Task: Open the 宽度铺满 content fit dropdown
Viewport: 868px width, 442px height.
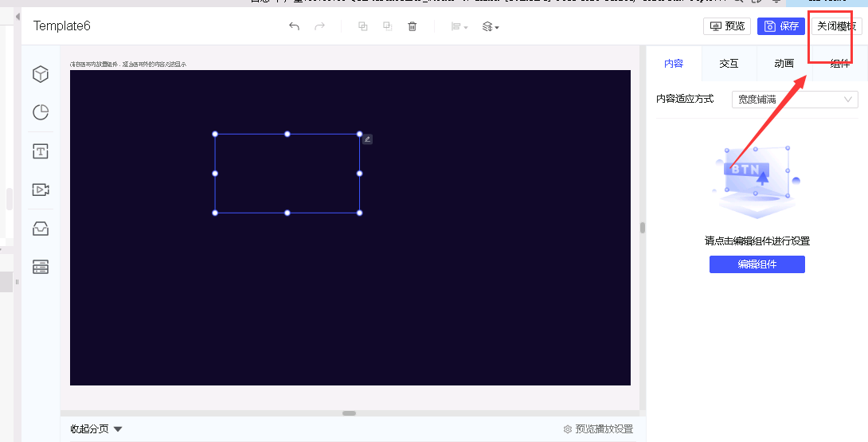Action: tap(795, 99)
